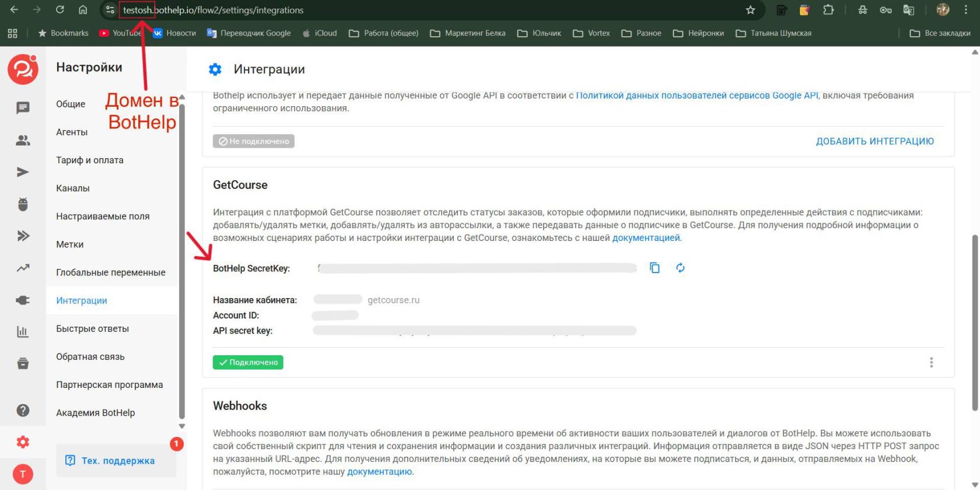Regenerate the BotHelp SecretKey with refresh icon
Viewport: 980px width, 490px height.
pos(680,268)
